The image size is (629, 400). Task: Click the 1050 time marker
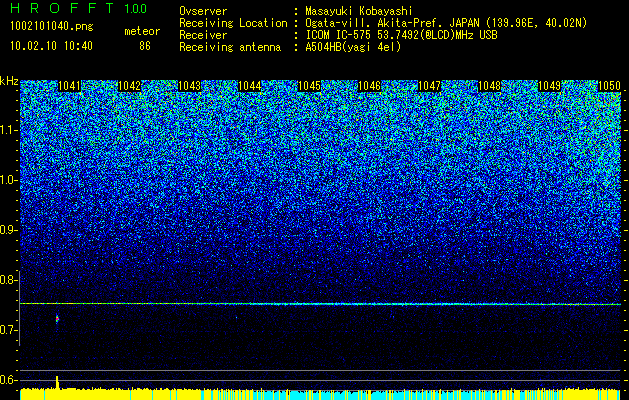[x=609, y=86]
